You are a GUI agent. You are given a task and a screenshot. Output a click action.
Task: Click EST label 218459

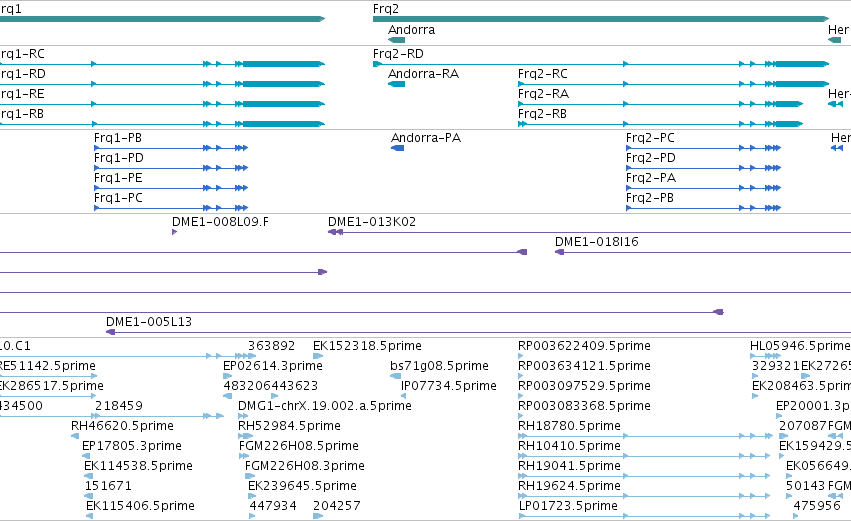coord(119,406)
